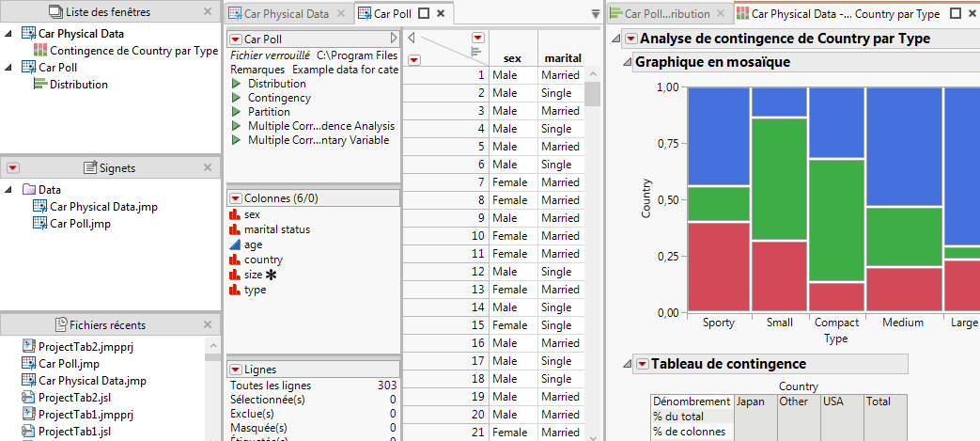Expand Car Poll table panel arrow
The height and width of the screenshot is (441, 980).
(394, 38)
